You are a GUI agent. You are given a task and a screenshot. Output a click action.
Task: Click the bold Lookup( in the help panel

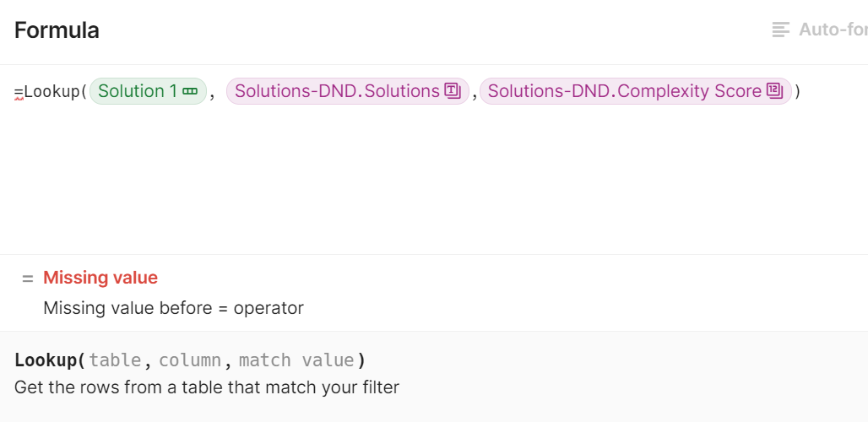pyautogui.click(x=49, y=360)
